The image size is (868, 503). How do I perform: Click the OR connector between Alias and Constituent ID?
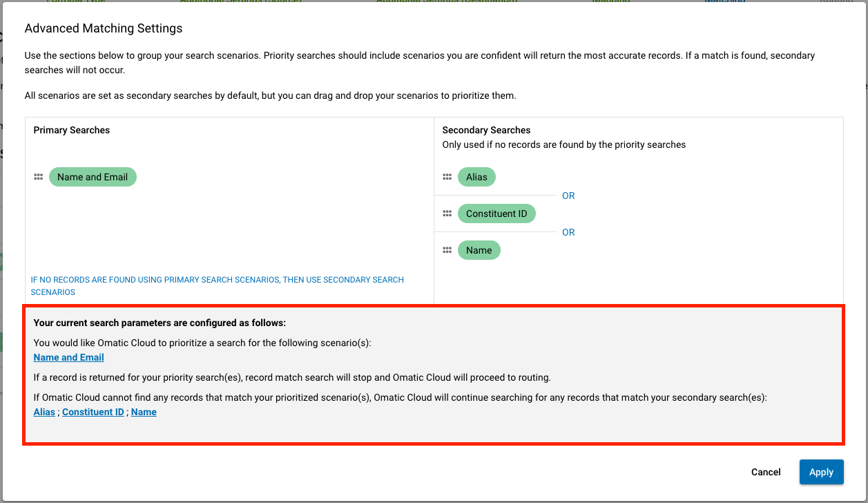point(568,196)
